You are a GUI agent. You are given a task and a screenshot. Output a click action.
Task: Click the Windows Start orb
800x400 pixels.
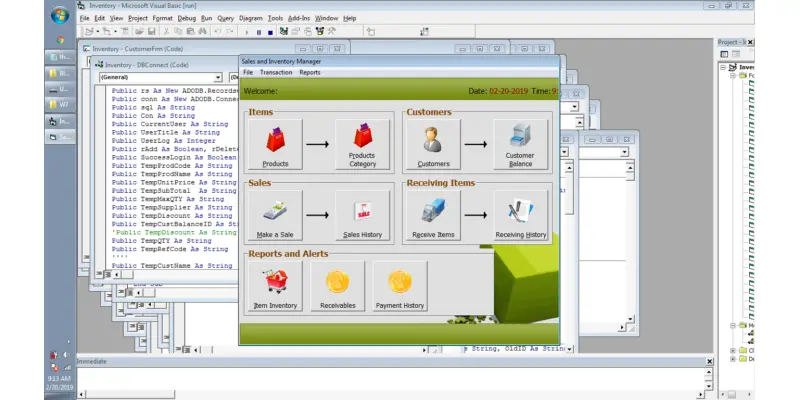[60, 15]
